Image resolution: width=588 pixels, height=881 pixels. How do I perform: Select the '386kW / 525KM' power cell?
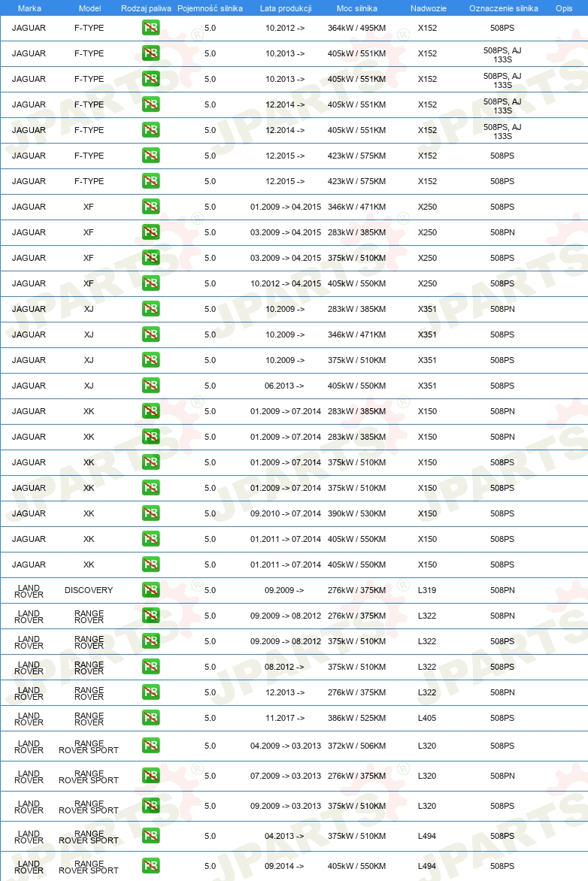point(357,718)
